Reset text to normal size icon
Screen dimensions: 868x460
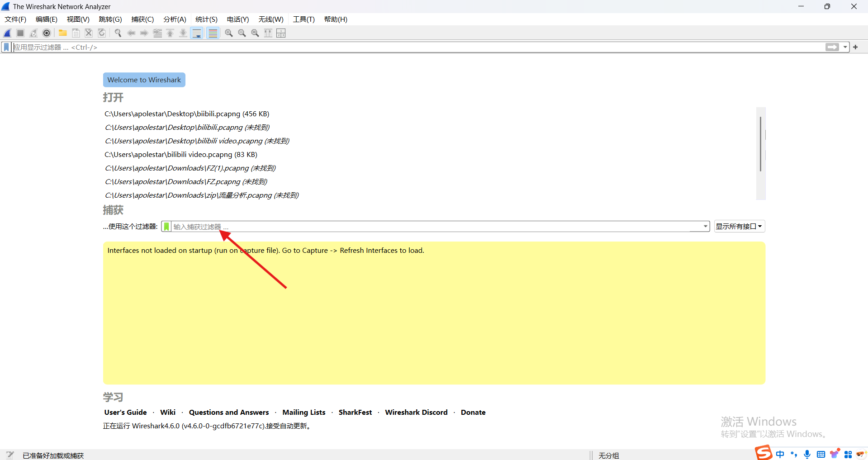tap(255, 33)
